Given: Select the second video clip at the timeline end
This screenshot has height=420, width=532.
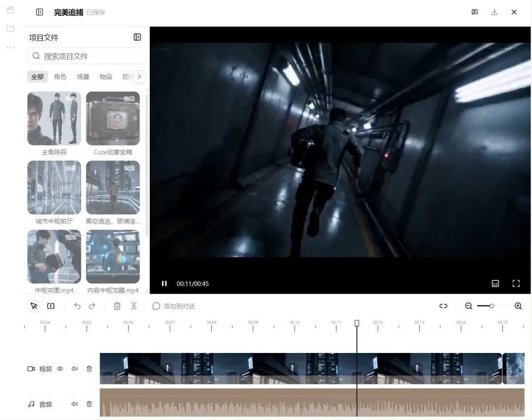Looking at the screenshot, I should tap(514, 368).
